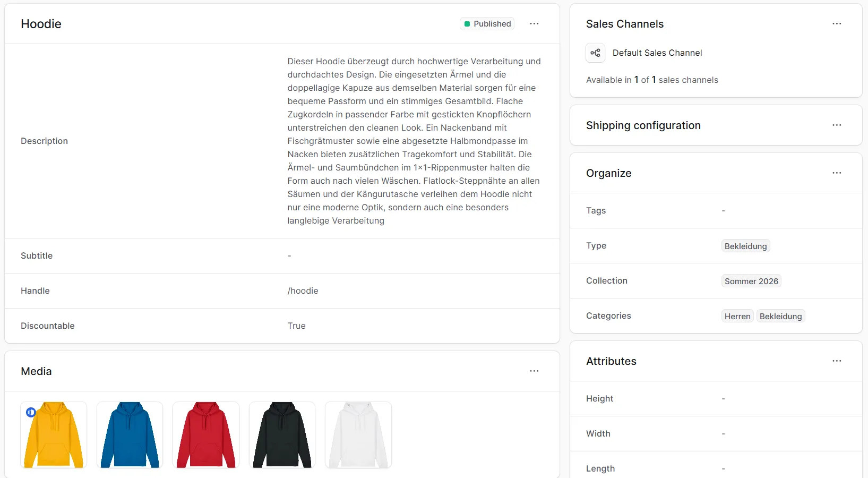
Task: Click the /hoodie handle value
Action: coord(303,291)
